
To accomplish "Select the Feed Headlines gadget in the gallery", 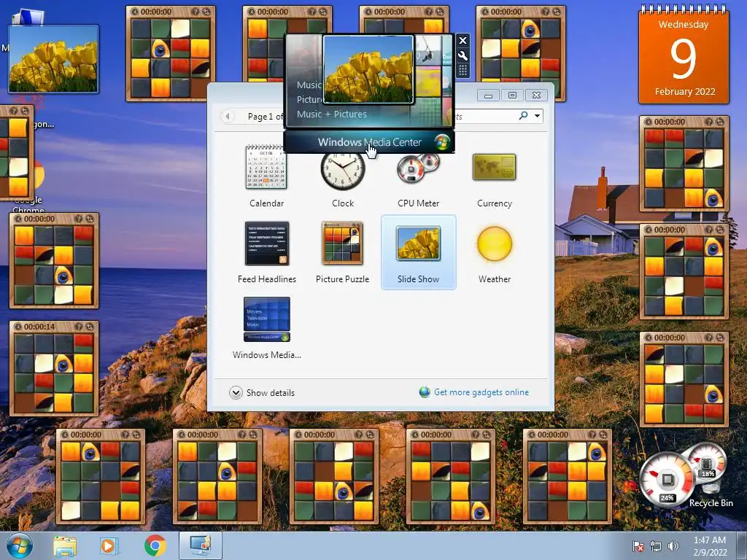I will click(x=267, y=252).
